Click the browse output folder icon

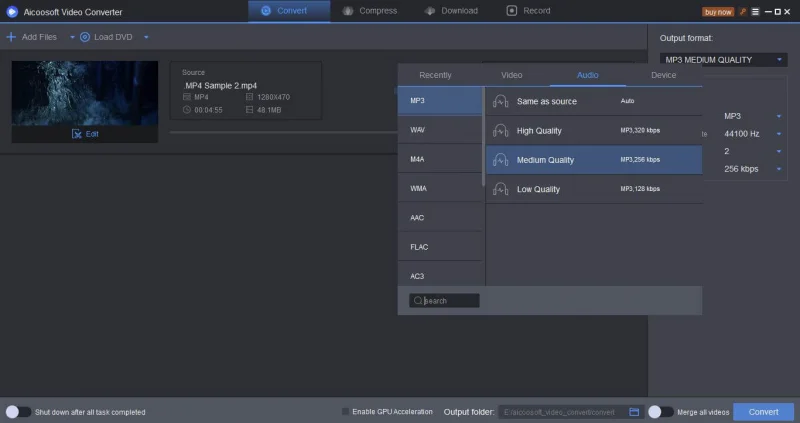tap(634, 412)
